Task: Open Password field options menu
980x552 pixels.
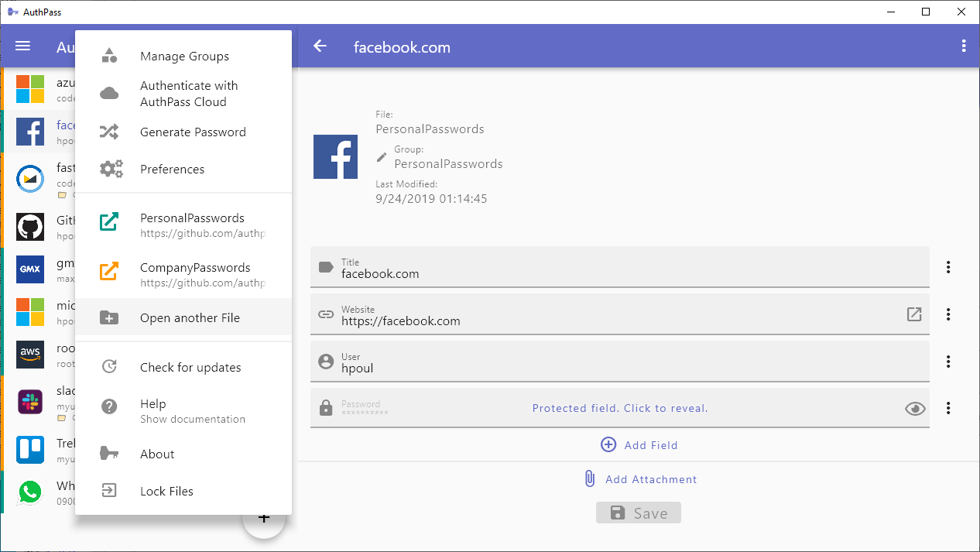Action: click(x=948, y=408)
